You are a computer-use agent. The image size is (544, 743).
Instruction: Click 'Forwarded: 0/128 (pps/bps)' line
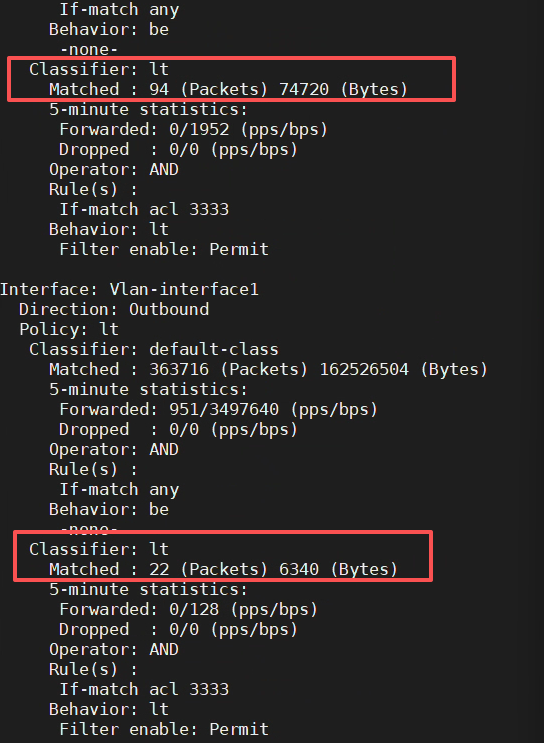click(x=188, y=609)
